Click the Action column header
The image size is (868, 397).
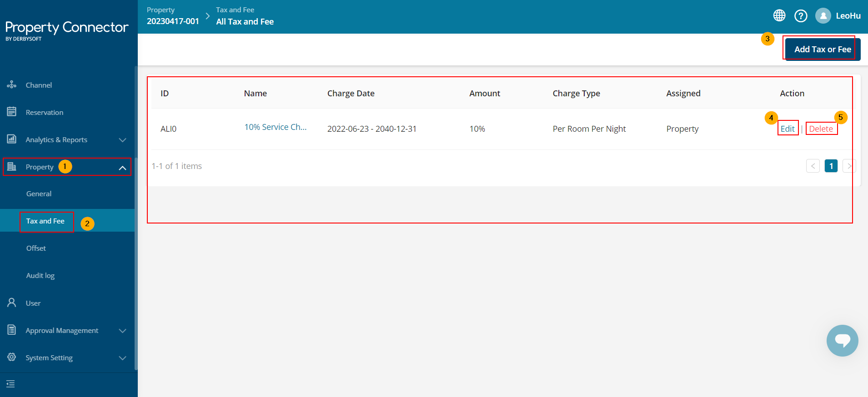coord(792,93)
